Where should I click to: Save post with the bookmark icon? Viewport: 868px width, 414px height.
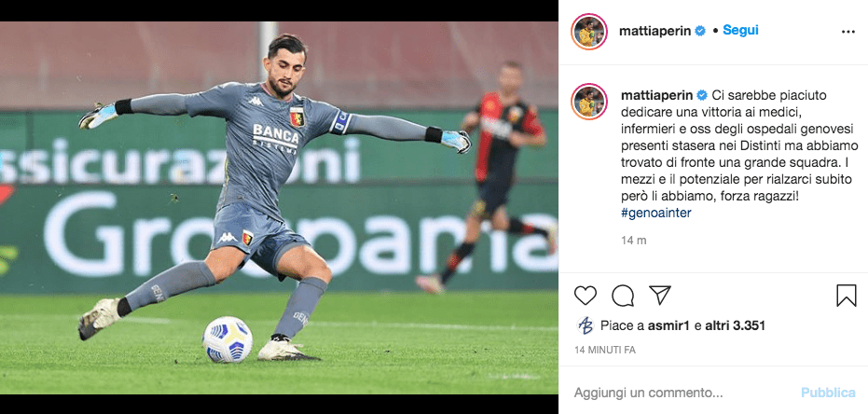(847, 296)
